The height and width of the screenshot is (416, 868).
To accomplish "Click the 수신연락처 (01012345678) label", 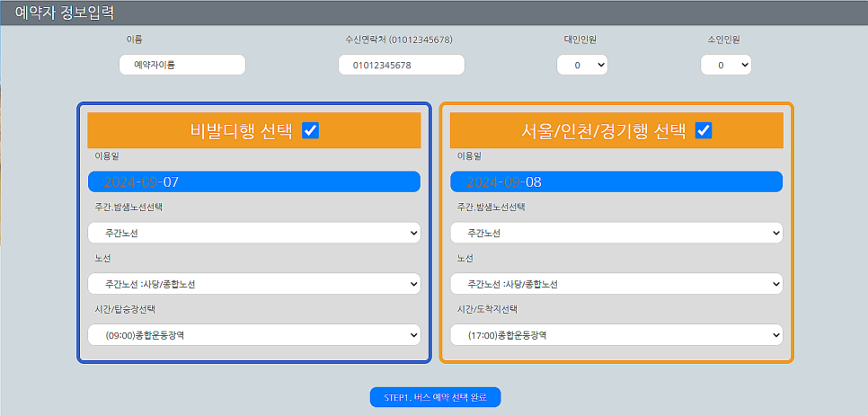I will (399, 40).
